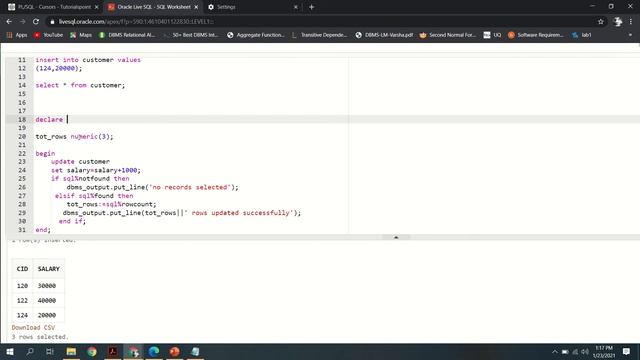Screen dimensions: 640x360
Task: Select the salary cell 30000
Action: (x=47, y=286)
